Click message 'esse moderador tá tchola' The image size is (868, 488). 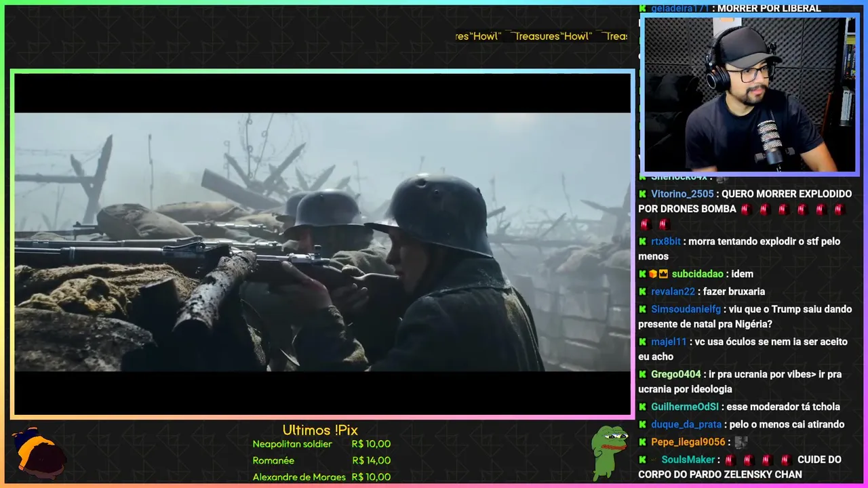click(x=783, y=407)
